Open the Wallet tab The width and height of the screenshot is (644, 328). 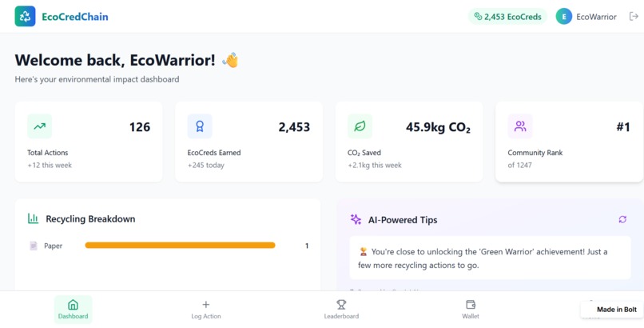471,310
